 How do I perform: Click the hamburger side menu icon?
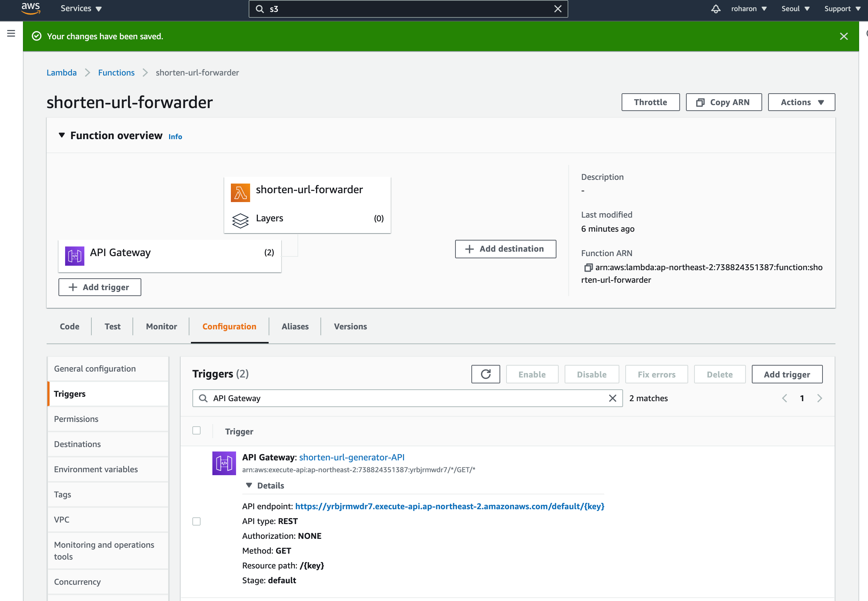pos(11,34)
